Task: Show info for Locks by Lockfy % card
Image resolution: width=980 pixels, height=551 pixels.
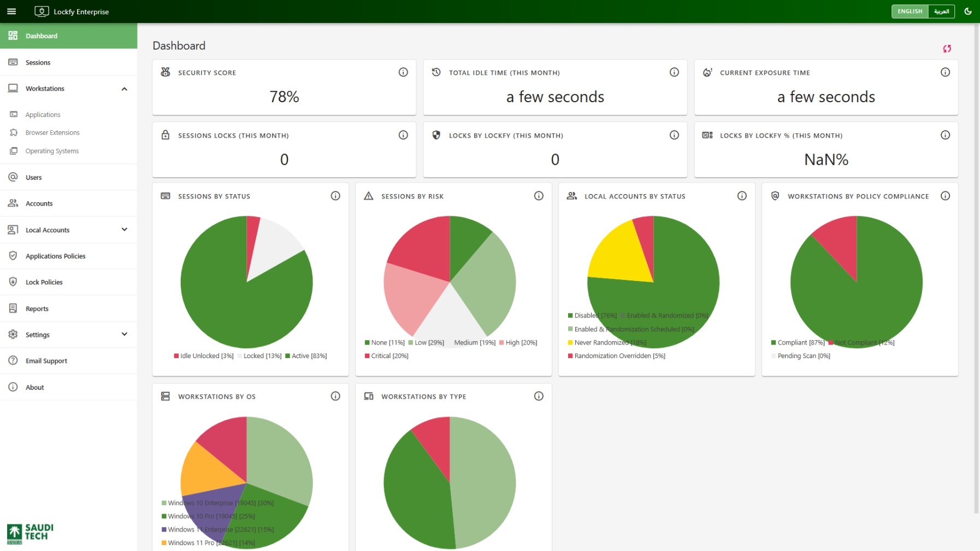Action: (x=945, y=135)
